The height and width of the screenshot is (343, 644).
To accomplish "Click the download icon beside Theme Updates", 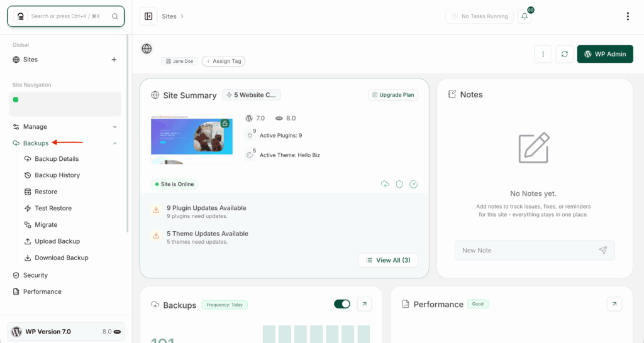I will [x=156, y=236].
